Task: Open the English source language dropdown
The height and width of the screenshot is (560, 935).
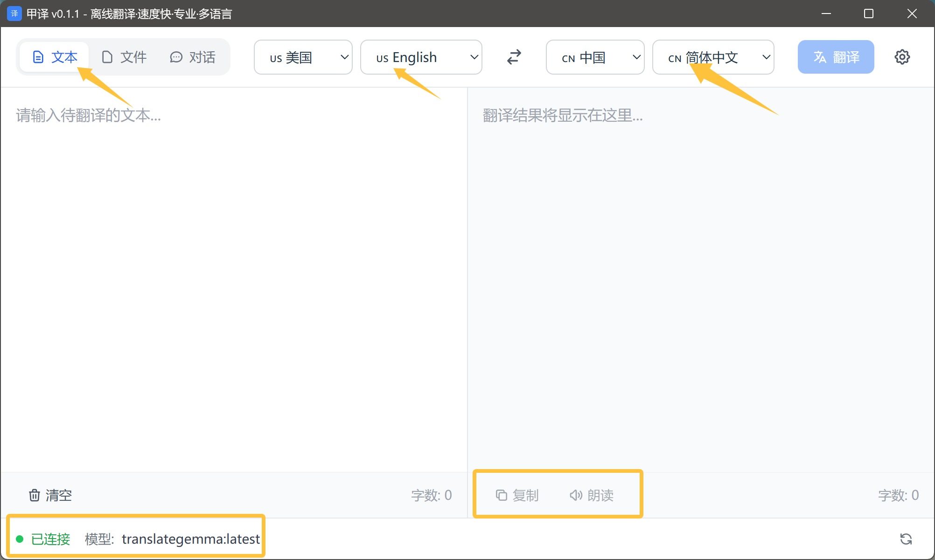Action: (421, 57)
